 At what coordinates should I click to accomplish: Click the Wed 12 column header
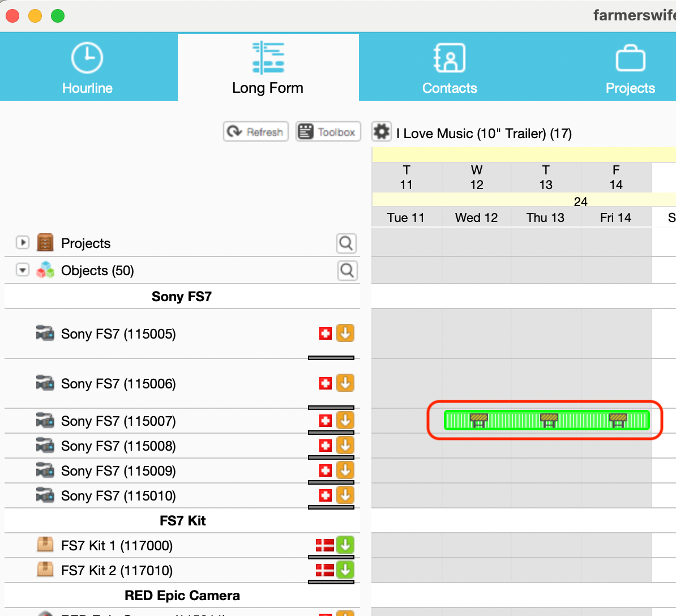click(x=476, y=217)
